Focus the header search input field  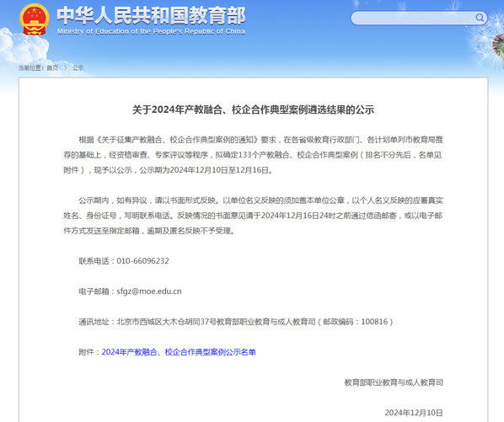(x=413, y=18)
